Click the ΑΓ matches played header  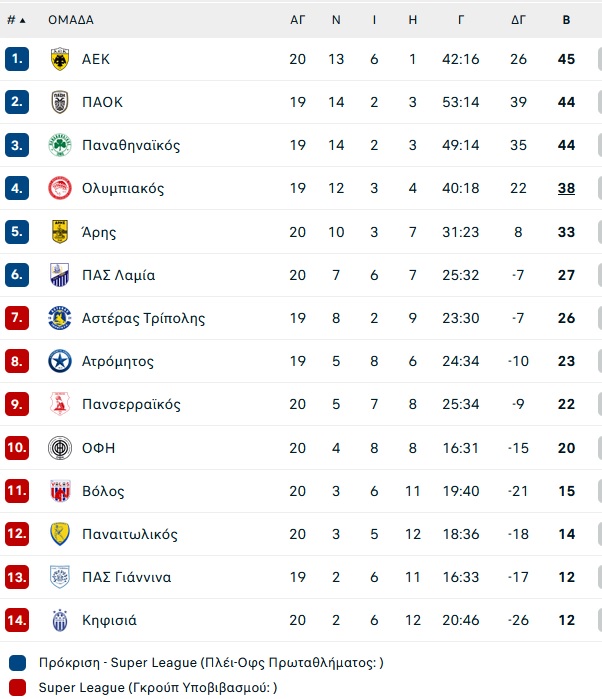297,20
